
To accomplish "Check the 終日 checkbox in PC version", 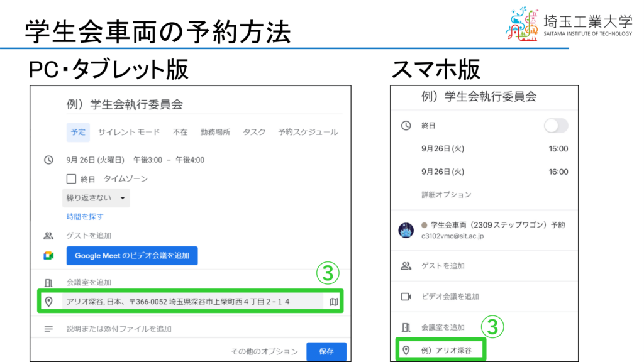I will [71, 179].
